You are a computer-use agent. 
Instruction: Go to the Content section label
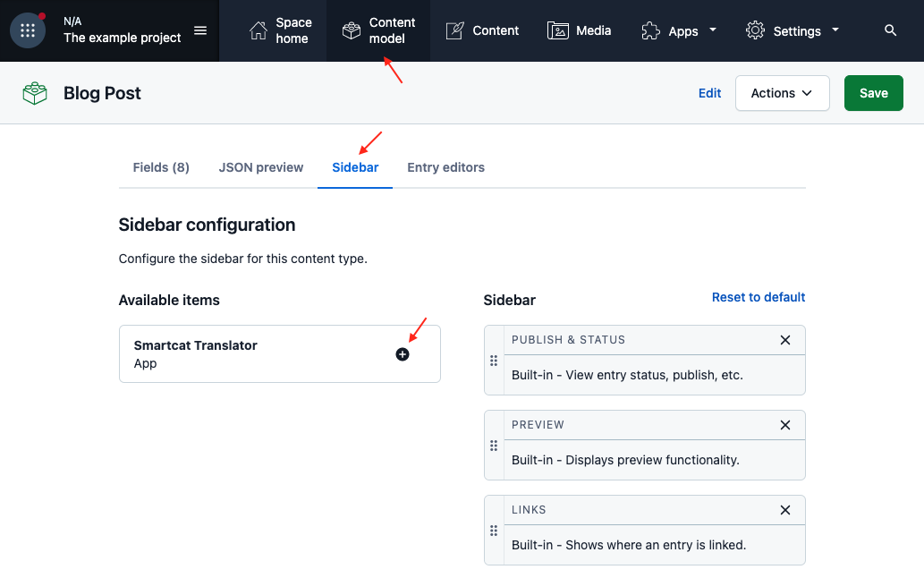(x=496, y=30)
